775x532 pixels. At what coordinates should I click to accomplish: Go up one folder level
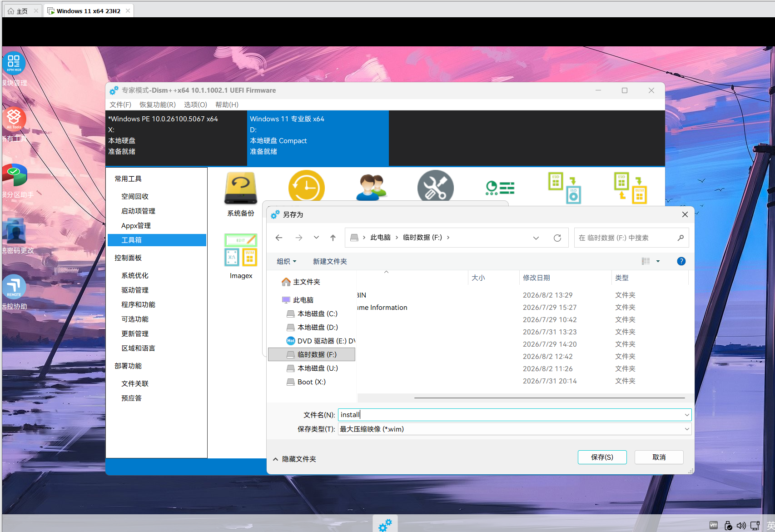pos(333,238)
